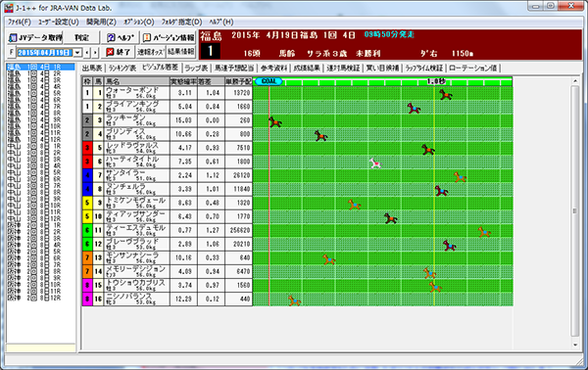Click the horse icon for horse number 10
Image resolution: width=588 pixels, height=370 pixels.
coord(391,218)
